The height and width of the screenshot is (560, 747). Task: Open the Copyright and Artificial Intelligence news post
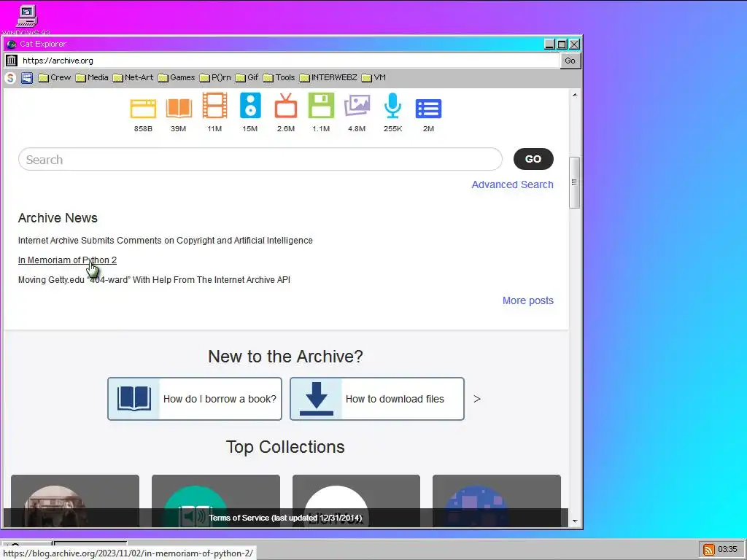coord(166,241)
